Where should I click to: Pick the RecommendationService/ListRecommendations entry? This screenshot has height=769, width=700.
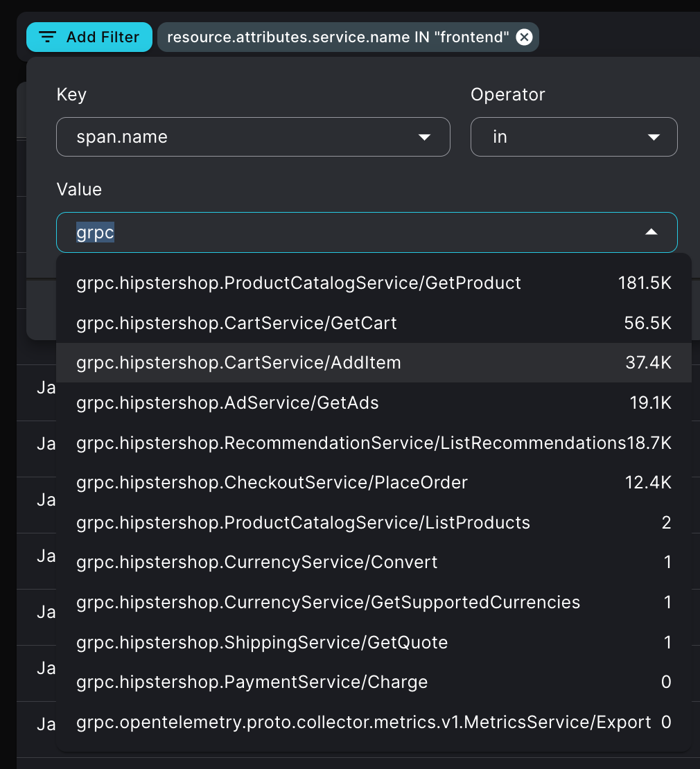[x=347, y=443]
